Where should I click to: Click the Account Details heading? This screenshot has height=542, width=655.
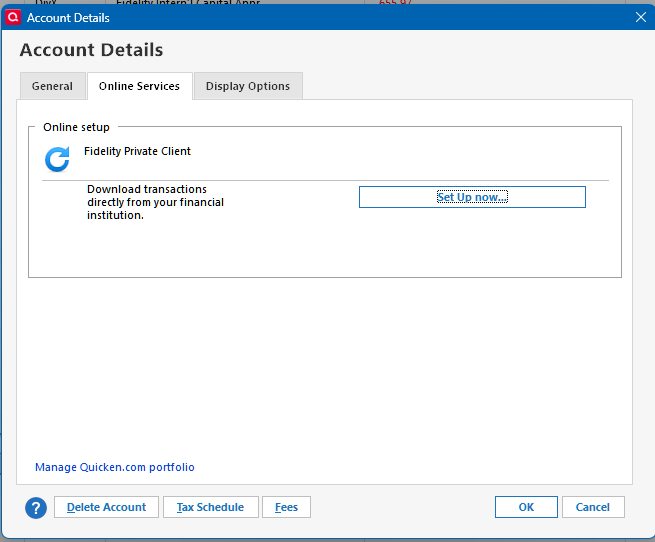[x=91, y=50]
